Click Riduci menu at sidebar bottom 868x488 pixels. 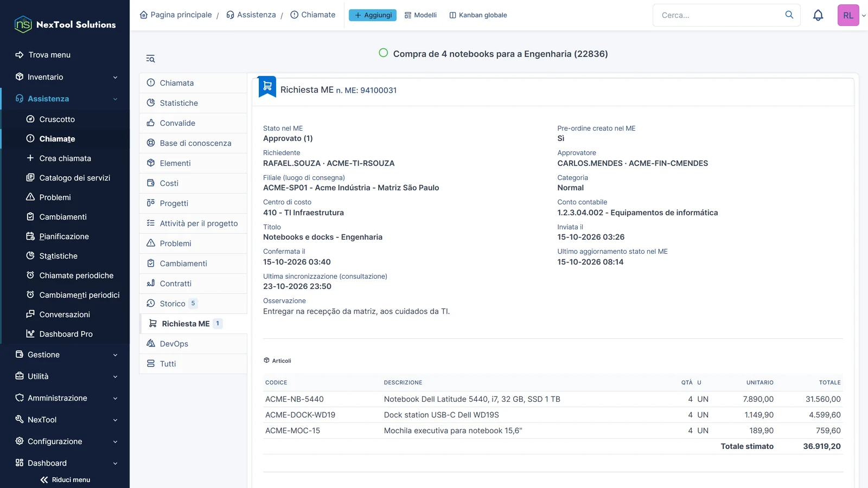point(65,480)
